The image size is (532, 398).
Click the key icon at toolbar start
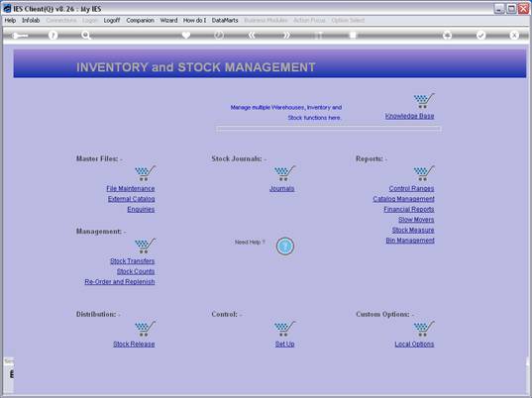20,36
